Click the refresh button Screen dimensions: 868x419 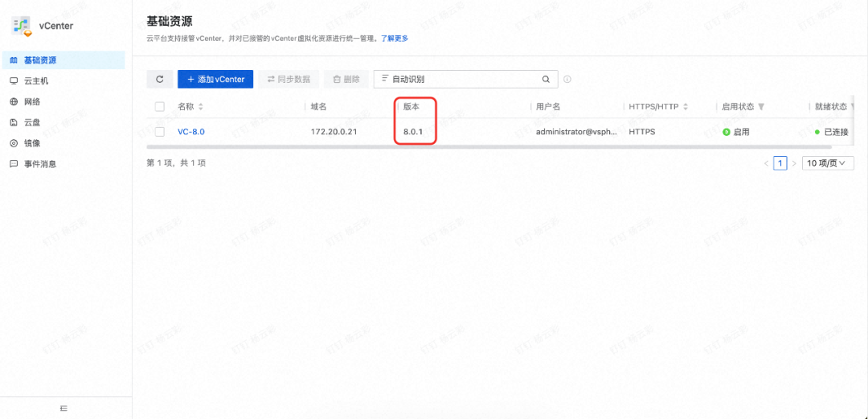(x=160, y=80)
